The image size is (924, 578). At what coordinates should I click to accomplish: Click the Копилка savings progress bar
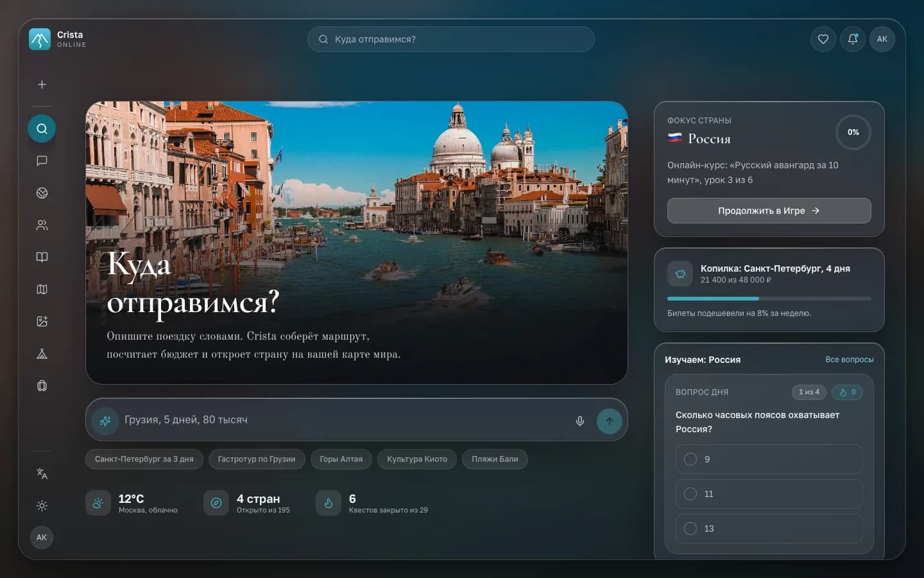(x=769, y=299)
